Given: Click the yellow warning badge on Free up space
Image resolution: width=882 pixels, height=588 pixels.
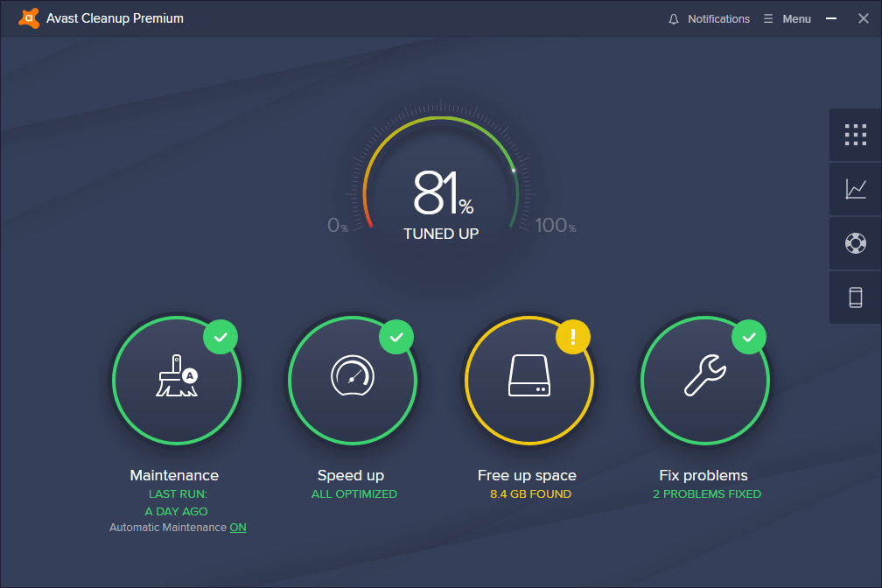Looking at the screenshot, I should point(573,336).
